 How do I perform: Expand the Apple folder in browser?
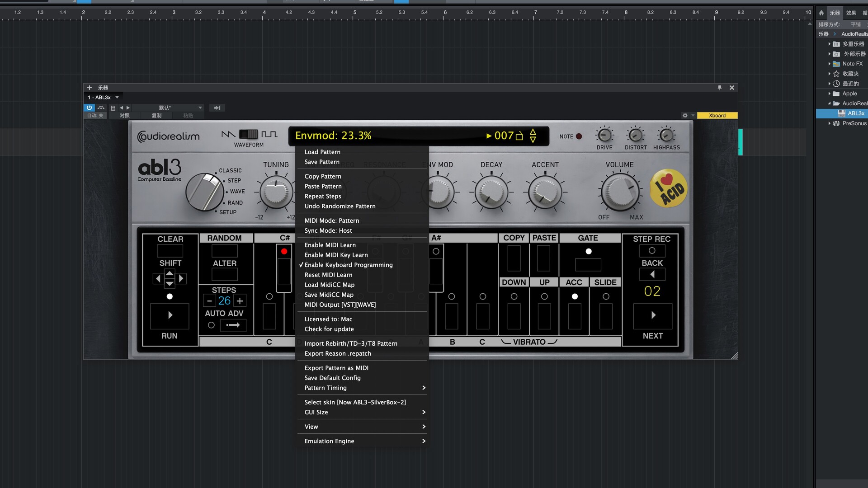click(830, 94)
